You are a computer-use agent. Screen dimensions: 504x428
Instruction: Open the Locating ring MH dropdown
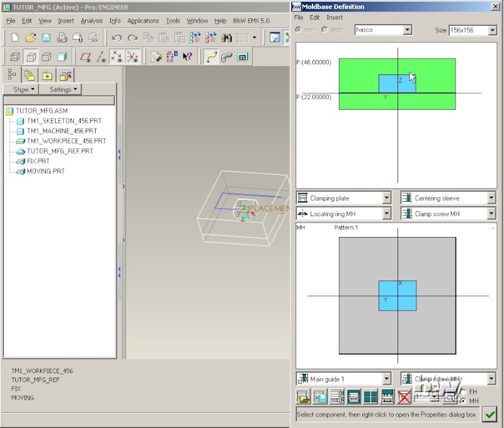387,214
